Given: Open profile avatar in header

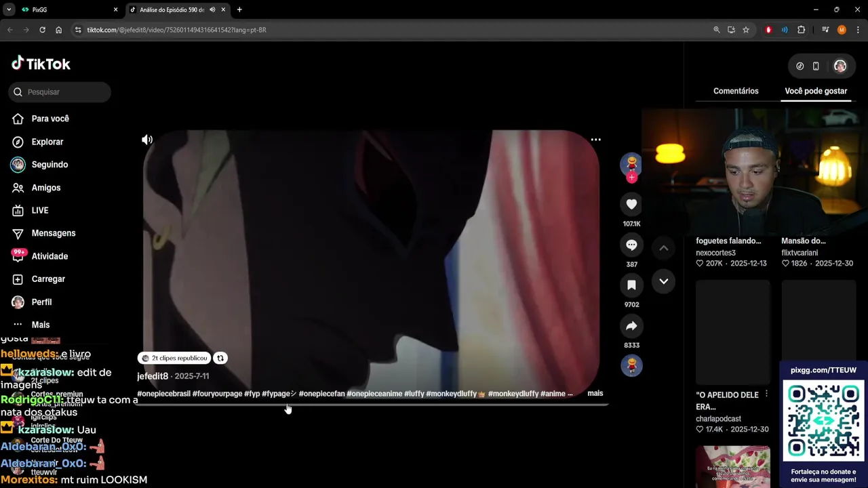Looking at the screenshot, I should pyautogui.click(x=840, y=66).
